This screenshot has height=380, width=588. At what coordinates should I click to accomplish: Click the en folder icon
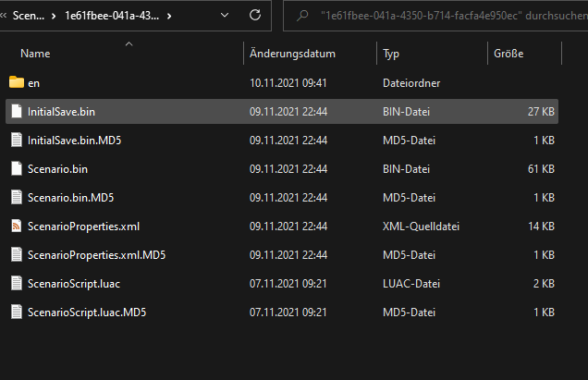point(16,83)
